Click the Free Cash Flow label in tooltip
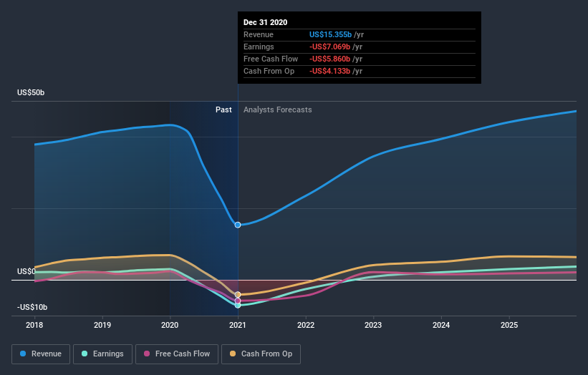The height and width of the screenshot is (375, 588). pyautogui.click(x=271, y=59)
